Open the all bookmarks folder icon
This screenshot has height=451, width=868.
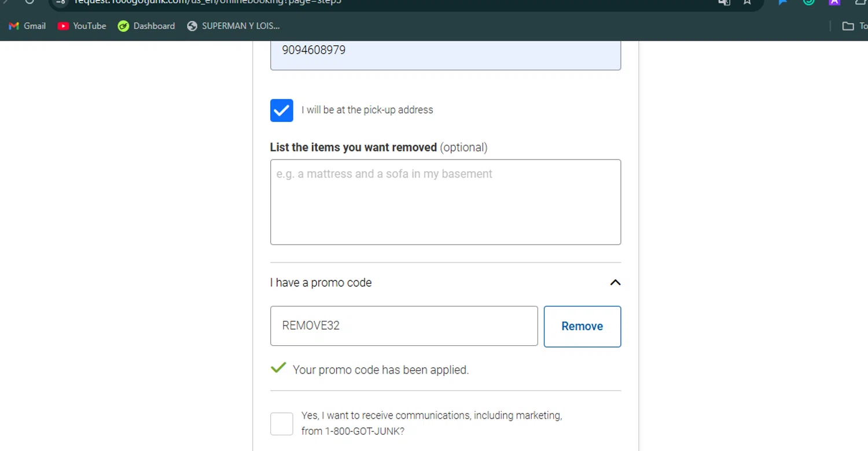848,25
